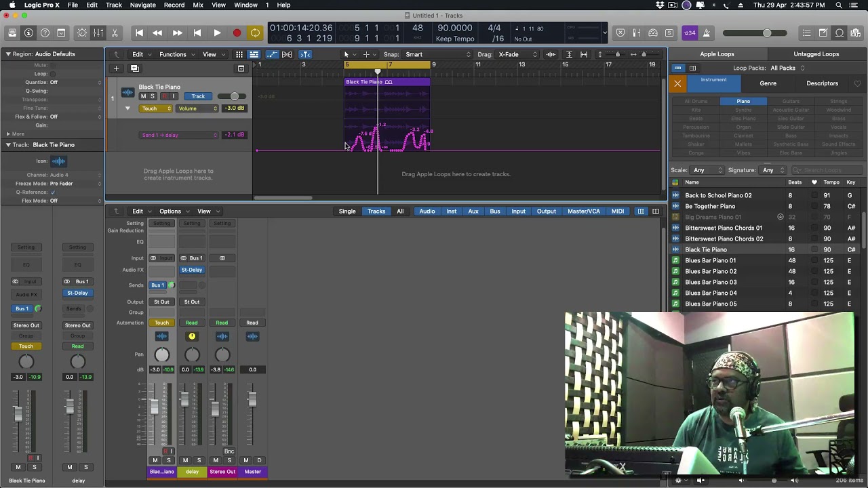Image resolution: width=868 pixels, height=488 pixels.
Task: Toggle the Count-in 1234 button
Action: 690,33
